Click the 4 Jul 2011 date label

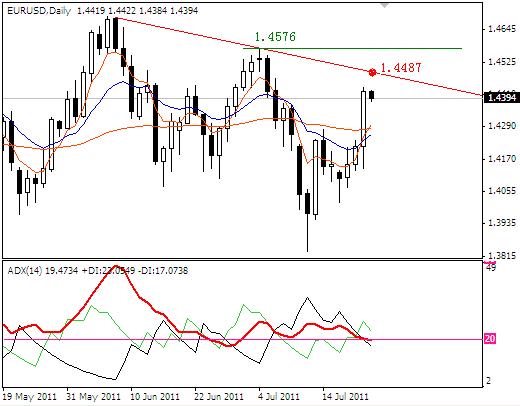279,397
